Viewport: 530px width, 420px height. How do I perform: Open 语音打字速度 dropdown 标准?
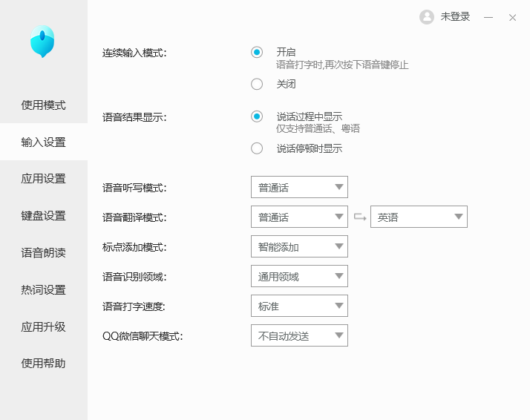point(299,306)
